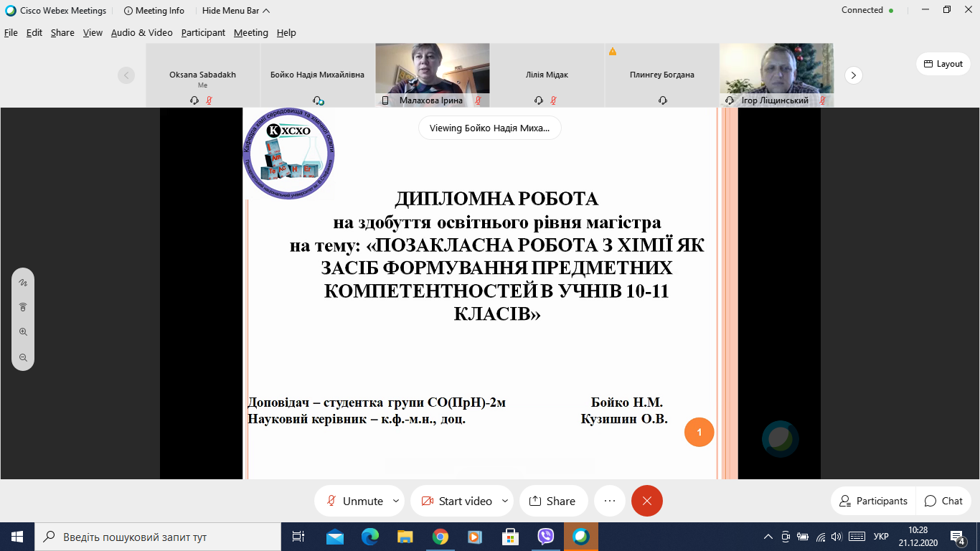Screen dimensions: 980x551
Task: Expand audio options arrow beside Unmute
Action: click(396, 501)
